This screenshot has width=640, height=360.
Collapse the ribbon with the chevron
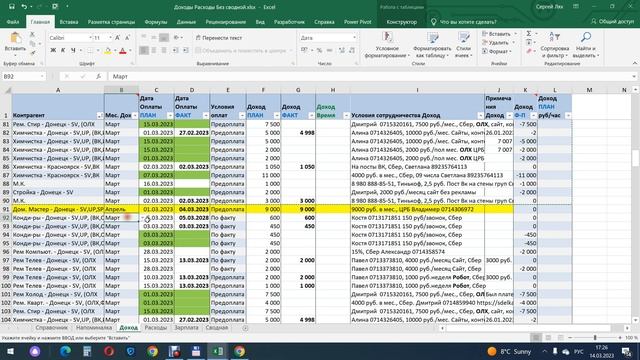point(635,63)
